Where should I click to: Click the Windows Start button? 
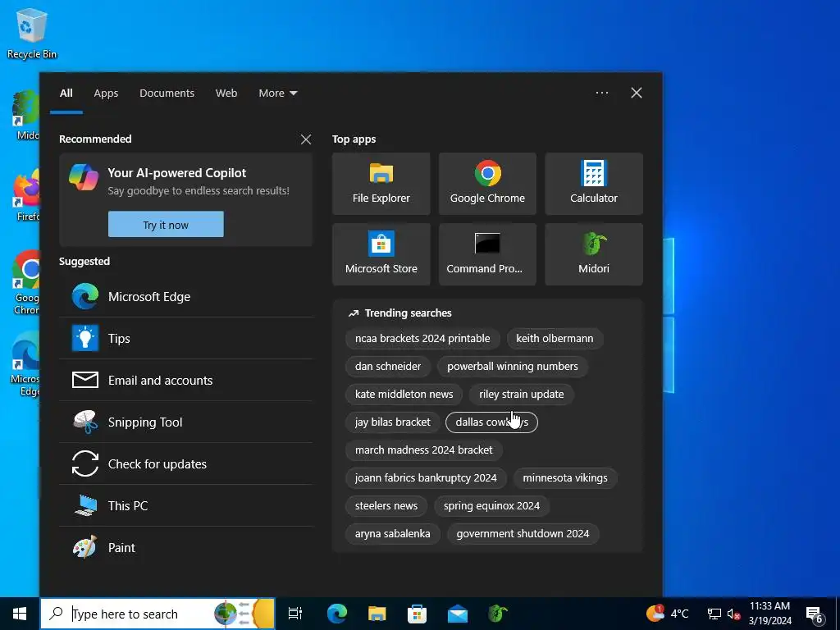[x=20, y=614]
